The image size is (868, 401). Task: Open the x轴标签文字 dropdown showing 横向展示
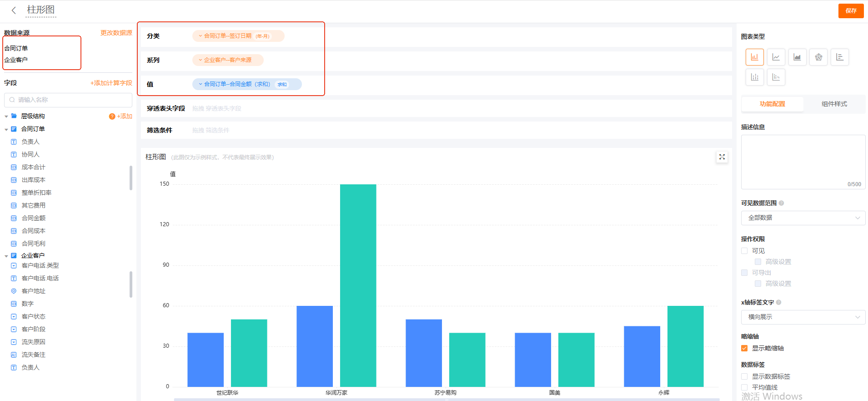803,317
